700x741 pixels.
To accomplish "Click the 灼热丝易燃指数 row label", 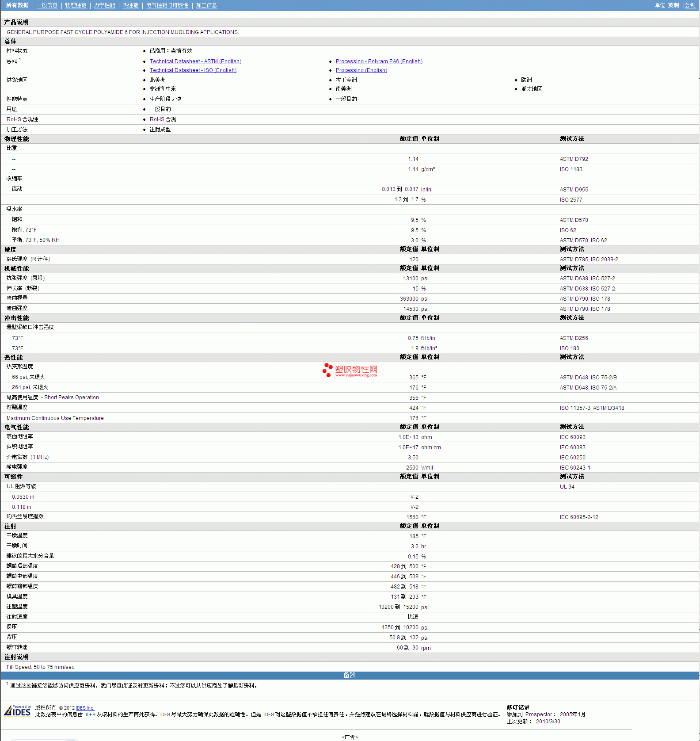I will coord(25,516).
